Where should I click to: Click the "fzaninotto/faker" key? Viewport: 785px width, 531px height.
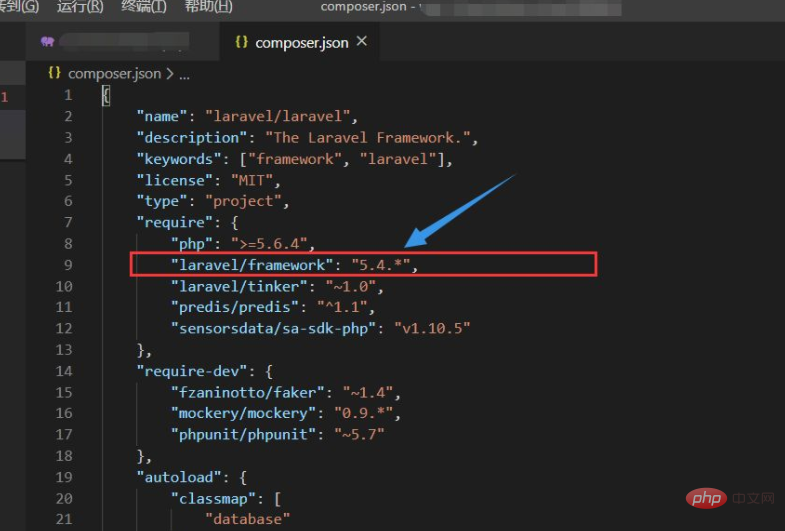(248, 392)
